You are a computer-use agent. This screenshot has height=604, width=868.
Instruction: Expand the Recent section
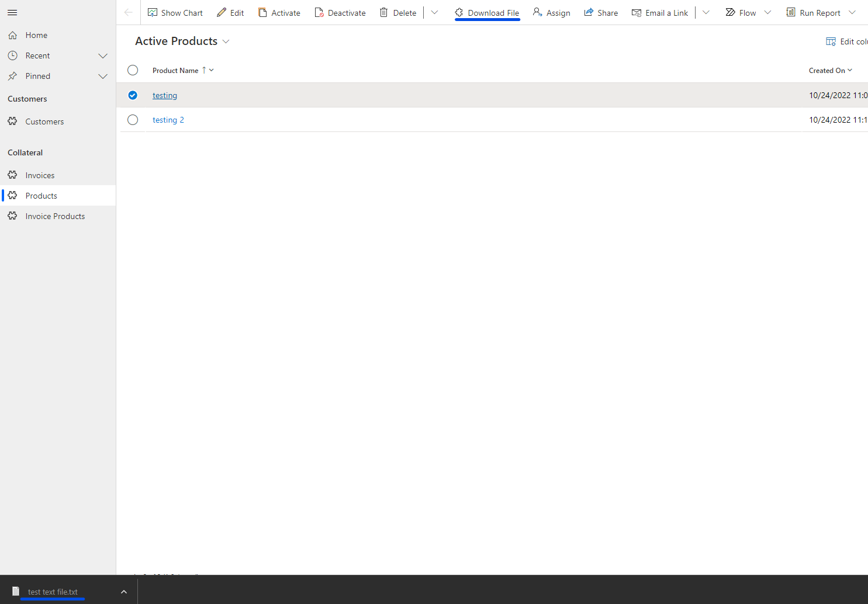(103, 55)
